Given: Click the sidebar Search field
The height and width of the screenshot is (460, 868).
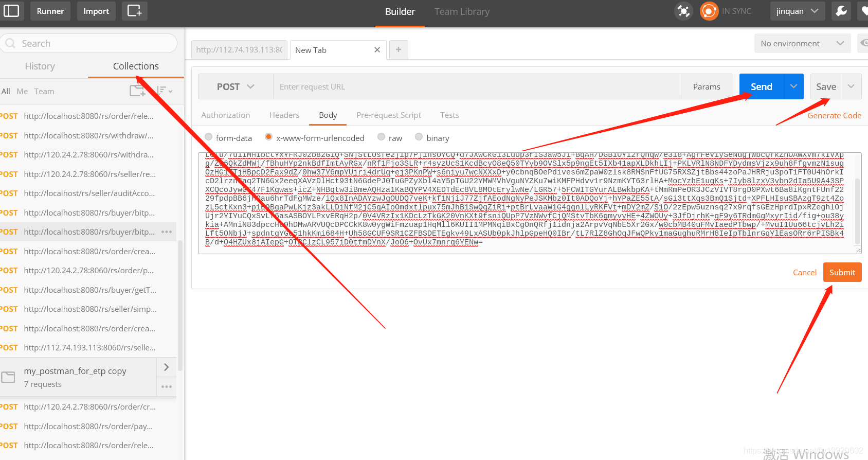Looking at the screenshot, I should point(88,44).
